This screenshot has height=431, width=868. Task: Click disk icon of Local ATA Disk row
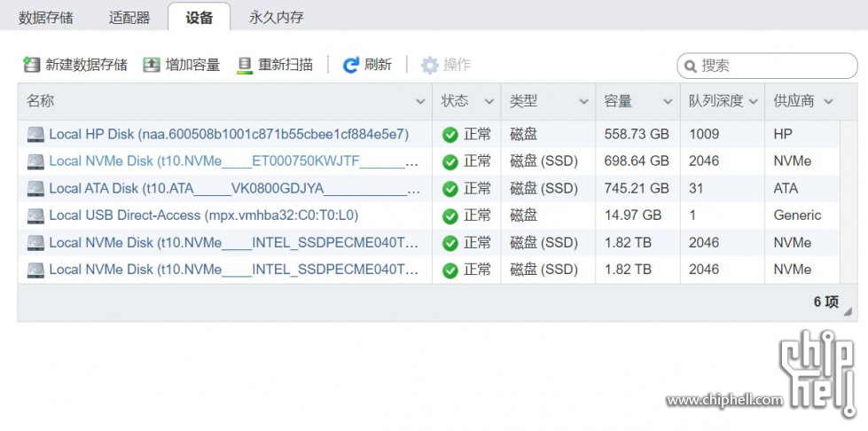(x=36, y=188)
